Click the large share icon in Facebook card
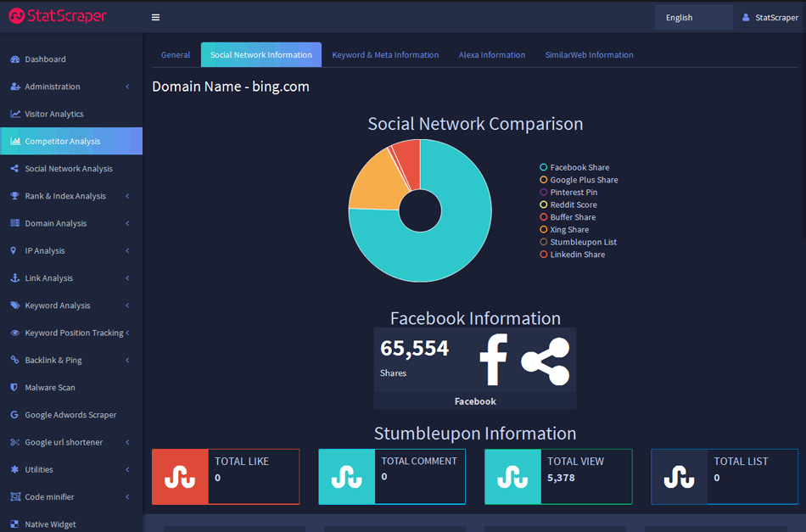The width and height of the screenshot is (806, 532). pos(546,361)
